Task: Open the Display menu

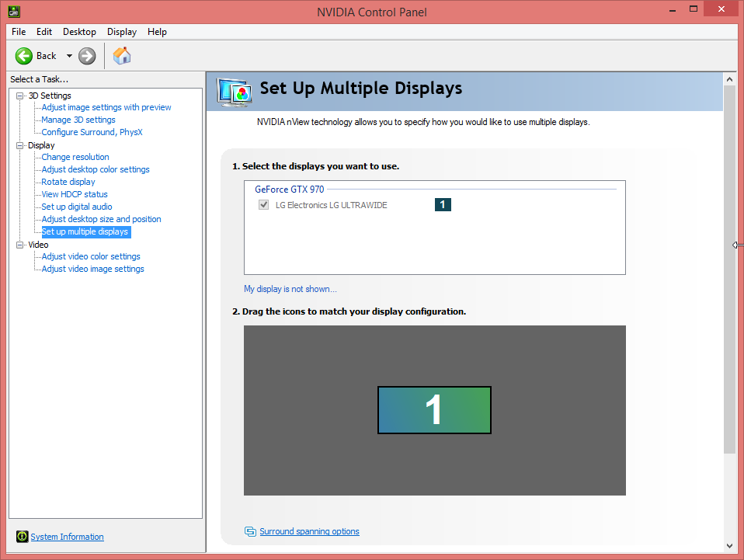Action: click(121, 32)
